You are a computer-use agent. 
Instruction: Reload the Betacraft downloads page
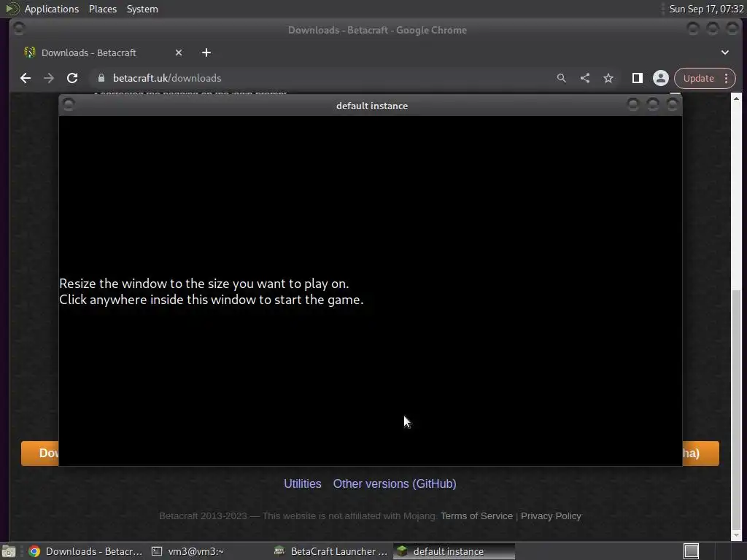point(72,78)
